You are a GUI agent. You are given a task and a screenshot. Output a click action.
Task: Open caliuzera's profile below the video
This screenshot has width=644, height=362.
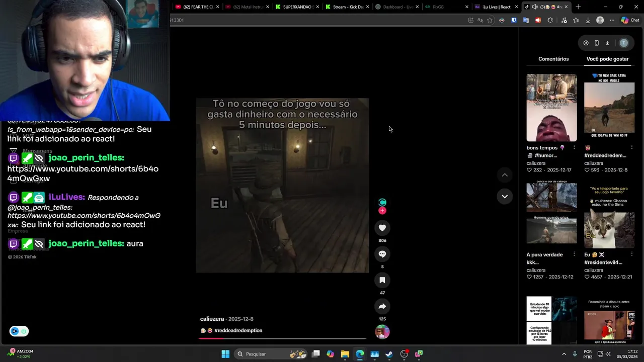(212, 319)
